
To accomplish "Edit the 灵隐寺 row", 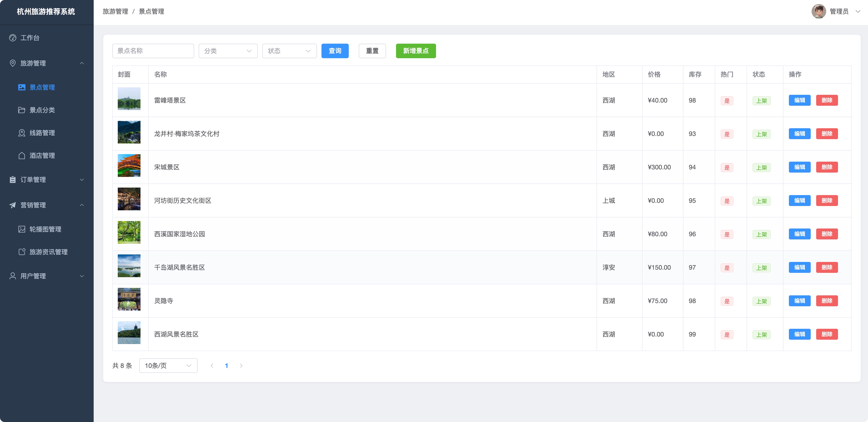I will pyautogui.click(x=800, y=300).
